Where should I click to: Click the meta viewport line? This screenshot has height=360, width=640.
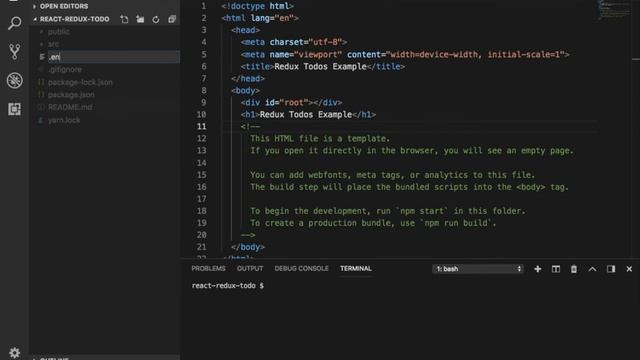(x=405, y=54)
